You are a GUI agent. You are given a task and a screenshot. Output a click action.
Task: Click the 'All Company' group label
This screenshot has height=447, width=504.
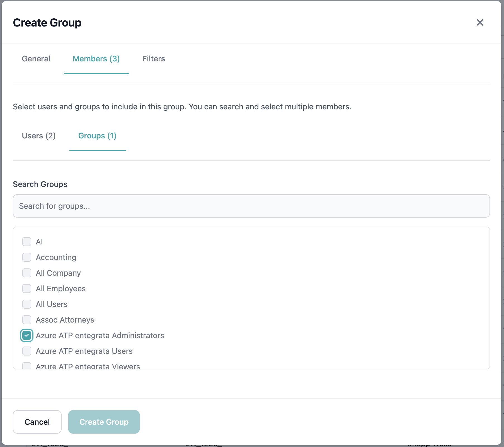[58, 273]
